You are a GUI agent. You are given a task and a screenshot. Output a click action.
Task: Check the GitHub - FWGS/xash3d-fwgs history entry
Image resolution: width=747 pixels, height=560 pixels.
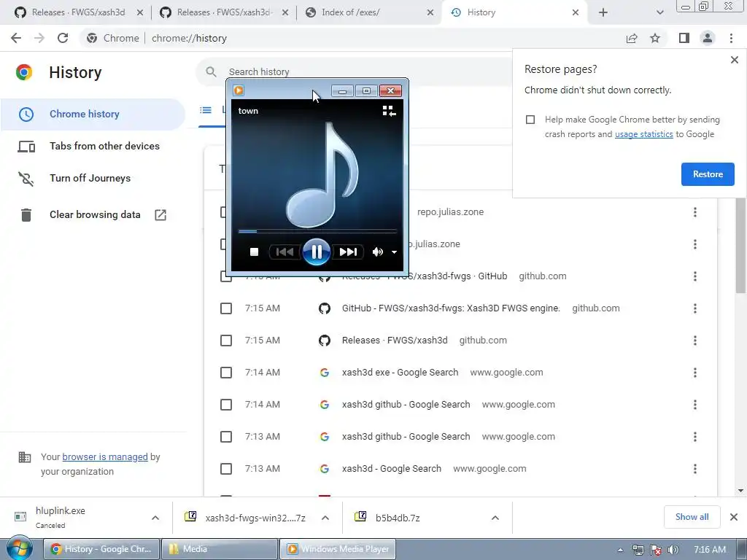[x=226, y=308]
